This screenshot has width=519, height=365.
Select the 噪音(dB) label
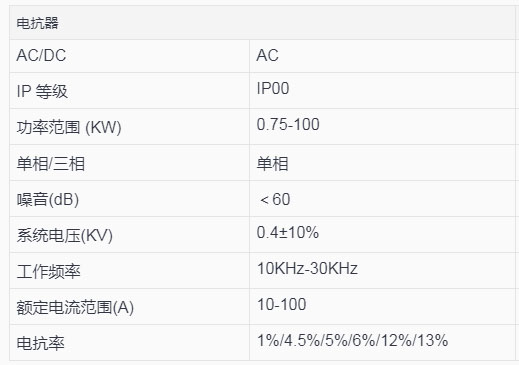48,200
